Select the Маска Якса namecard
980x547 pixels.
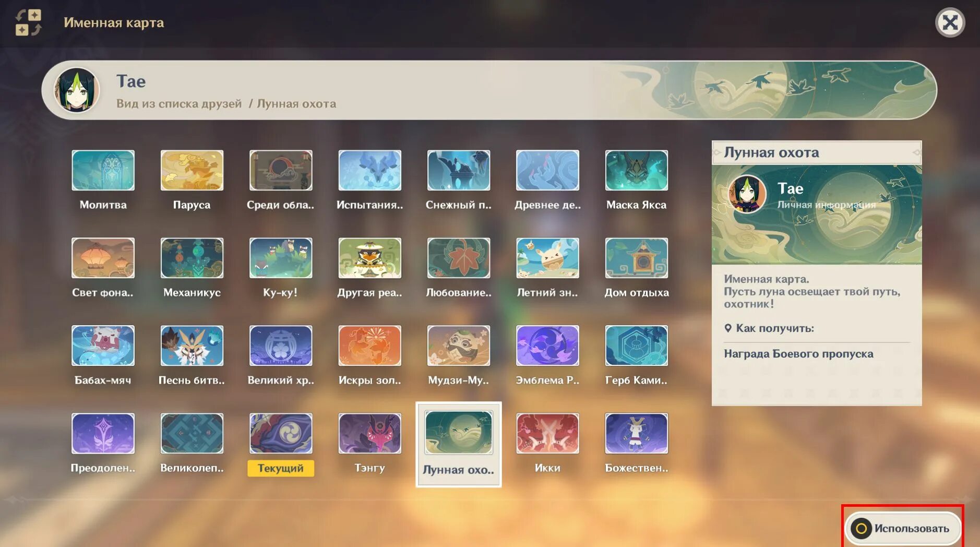637,171
